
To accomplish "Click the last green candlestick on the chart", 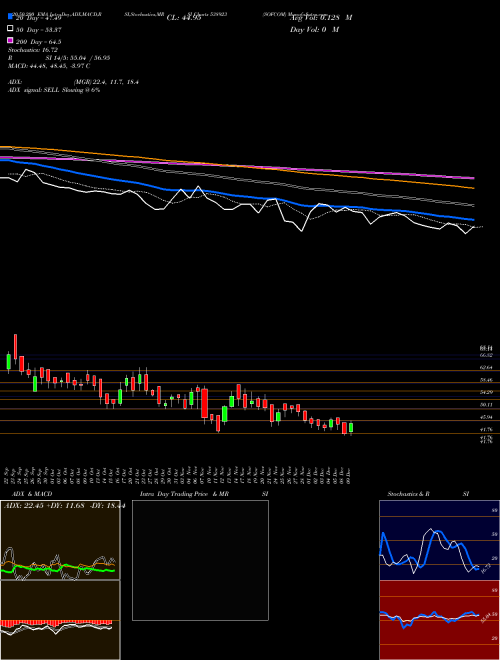I will pyautogui.click(x=351, y=428).
